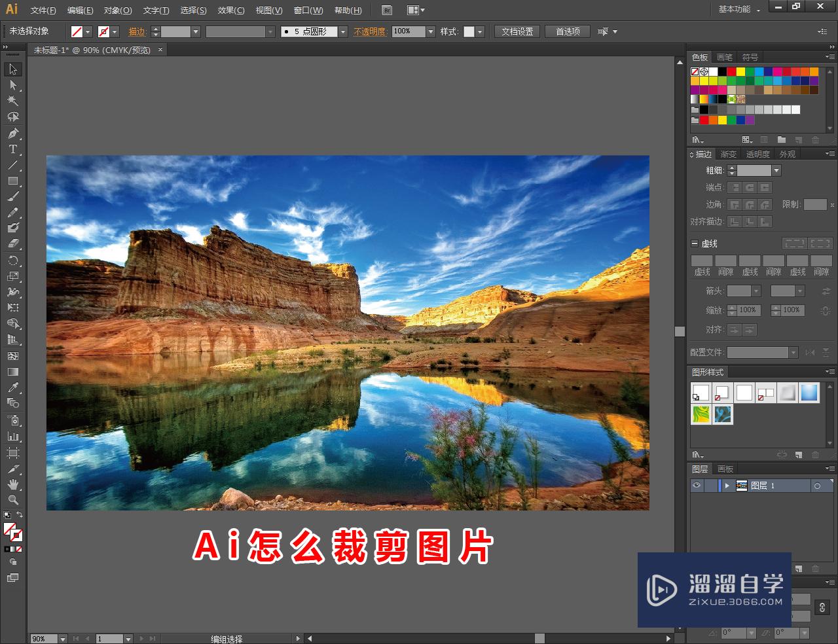838x644 pixels.
Task: Click the red swatch in top swatch row
Action: point(731,71)
